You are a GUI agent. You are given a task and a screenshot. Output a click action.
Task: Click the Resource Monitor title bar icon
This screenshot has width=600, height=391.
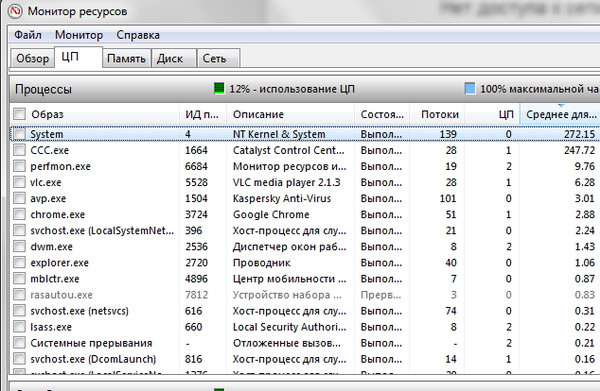tap(15, 11)
